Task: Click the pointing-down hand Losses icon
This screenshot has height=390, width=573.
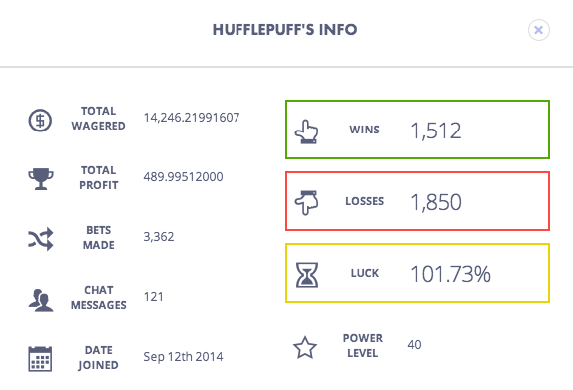Action: [306, 202]
